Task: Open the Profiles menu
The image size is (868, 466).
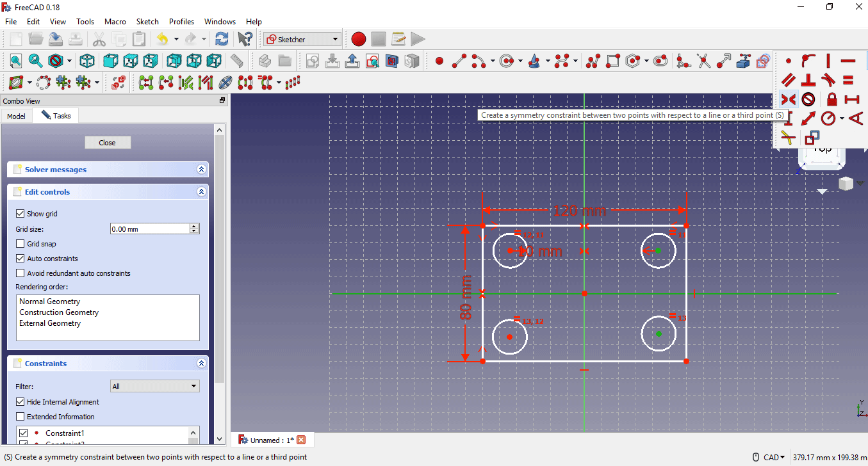Action: [x=182, y=22]
